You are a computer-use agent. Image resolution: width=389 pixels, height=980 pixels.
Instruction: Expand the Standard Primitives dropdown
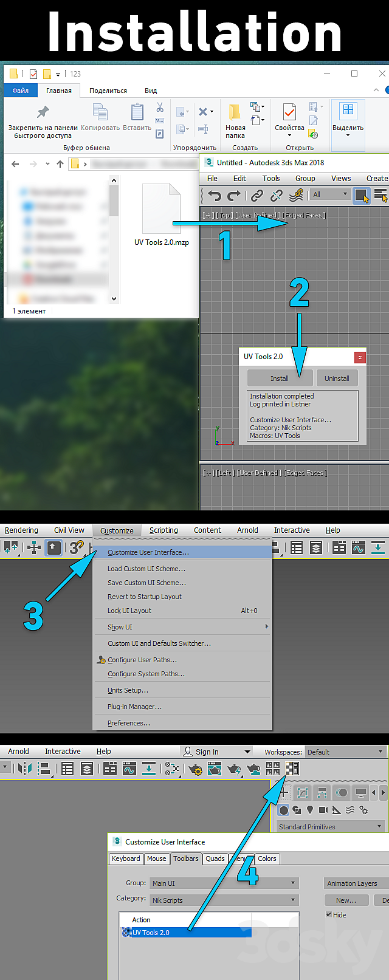point(331,827)
